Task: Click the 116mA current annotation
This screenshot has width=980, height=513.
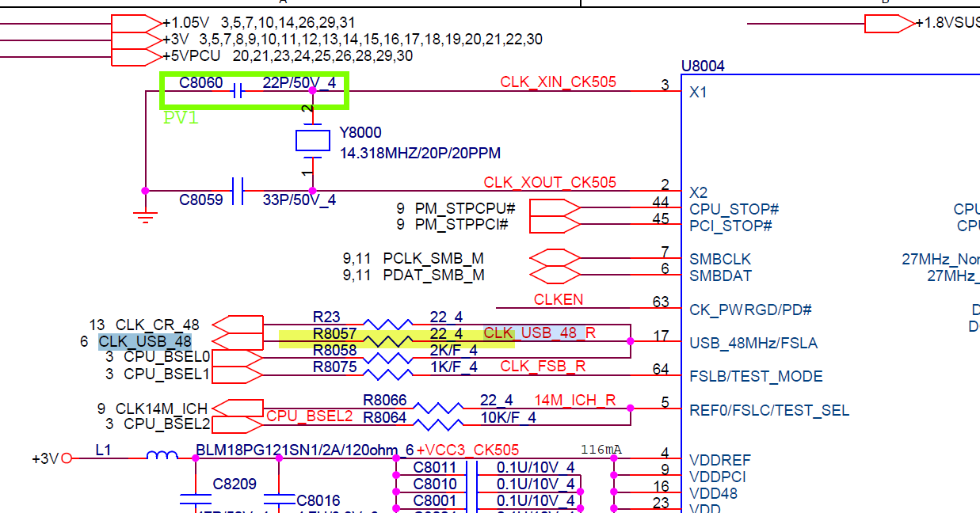Action: click(601, 450)
